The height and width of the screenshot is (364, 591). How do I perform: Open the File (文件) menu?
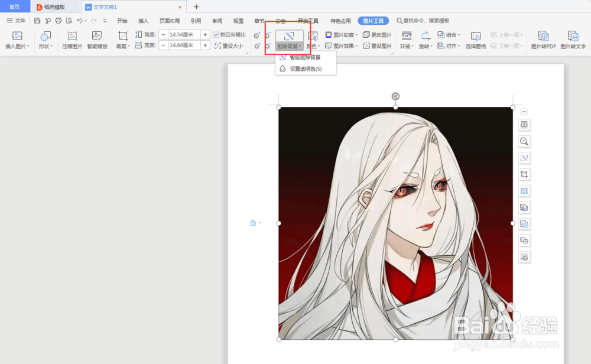[16, 21]
